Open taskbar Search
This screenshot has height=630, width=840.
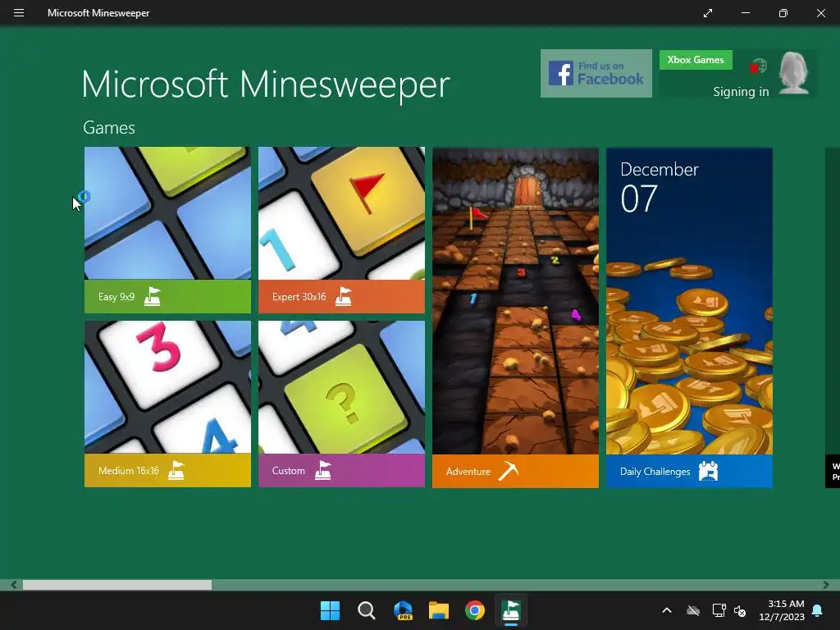367,610
